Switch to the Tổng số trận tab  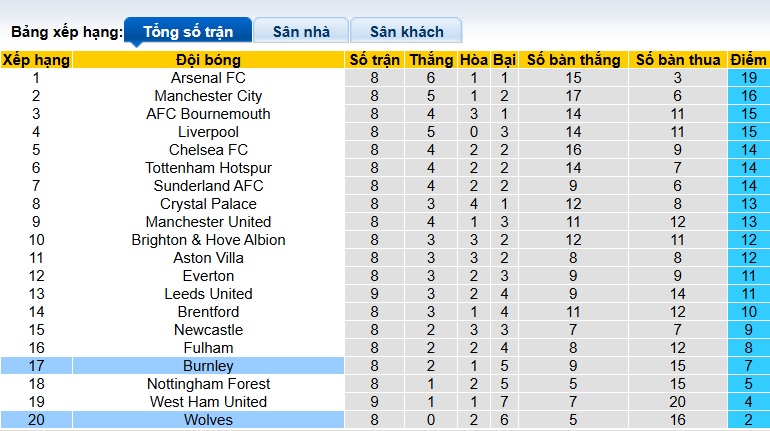(x=187, y=31)
